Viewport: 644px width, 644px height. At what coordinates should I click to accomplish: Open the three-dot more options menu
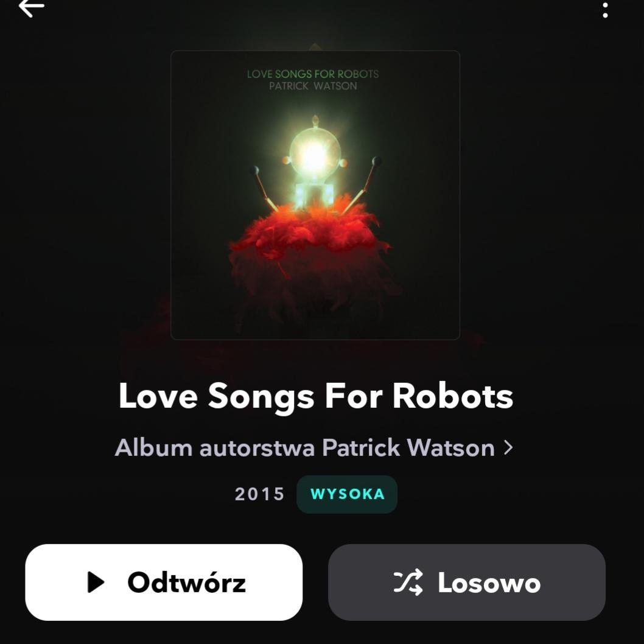(605, 10)
